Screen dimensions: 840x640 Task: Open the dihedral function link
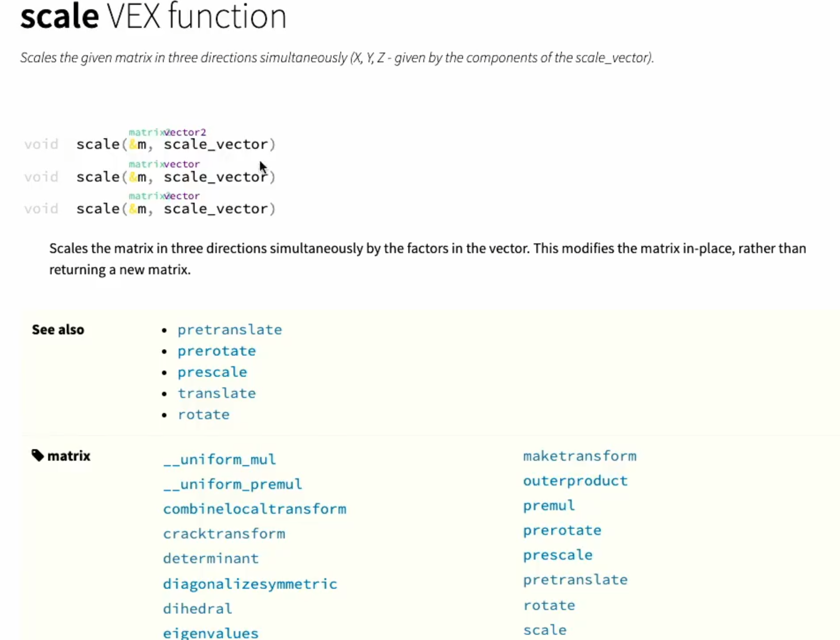pos(197,609)
